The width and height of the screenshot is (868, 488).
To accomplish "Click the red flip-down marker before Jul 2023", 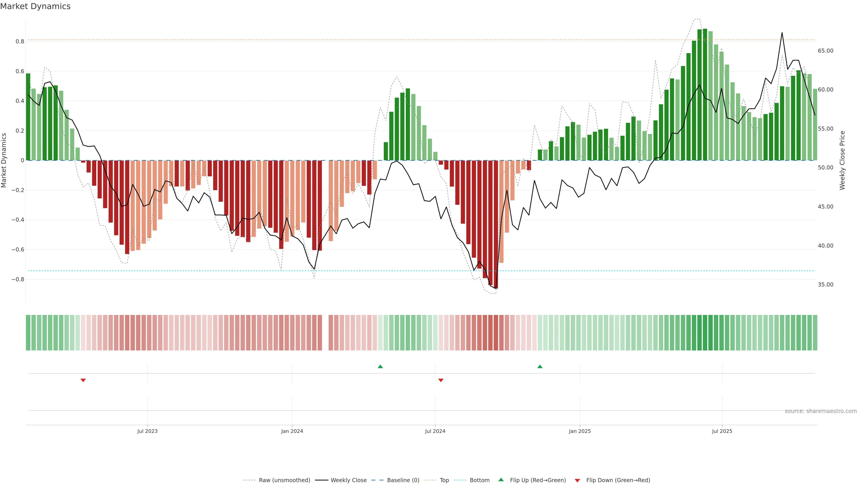I will [83, 380].
